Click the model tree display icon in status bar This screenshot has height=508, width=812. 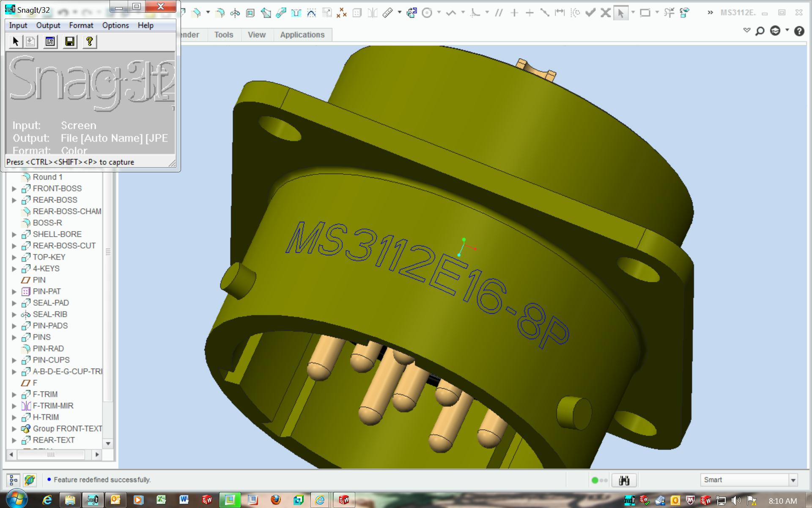(x=14, y=480)
